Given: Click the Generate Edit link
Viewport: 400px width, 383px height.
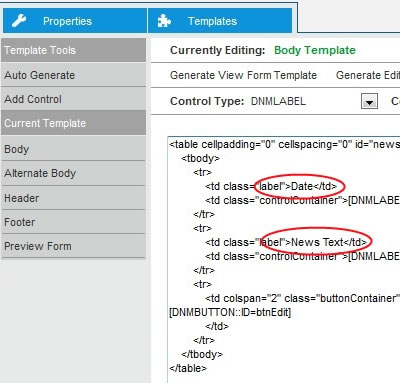Looking at the screenshot, I should 368,75.
